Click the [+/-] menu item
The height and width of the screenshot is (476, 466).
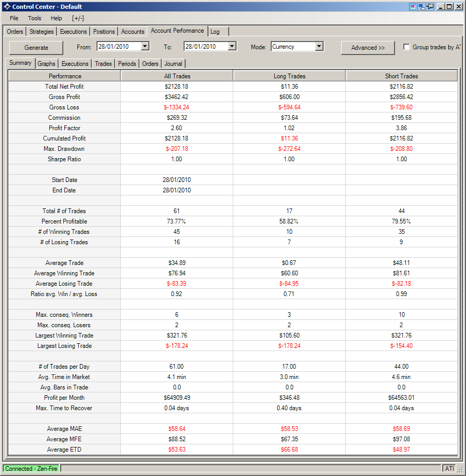78,18
